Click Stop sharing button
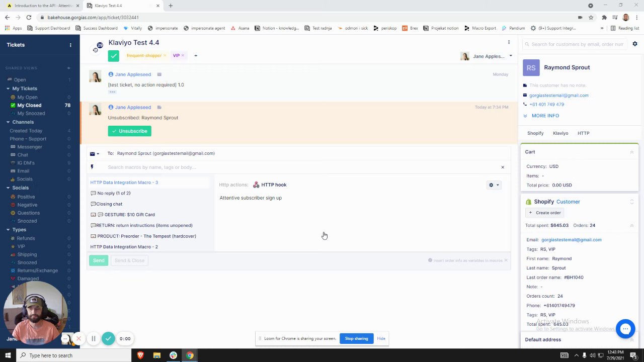Screen dimensions: 644x362 pyautogui.click(x=356, y=339)
